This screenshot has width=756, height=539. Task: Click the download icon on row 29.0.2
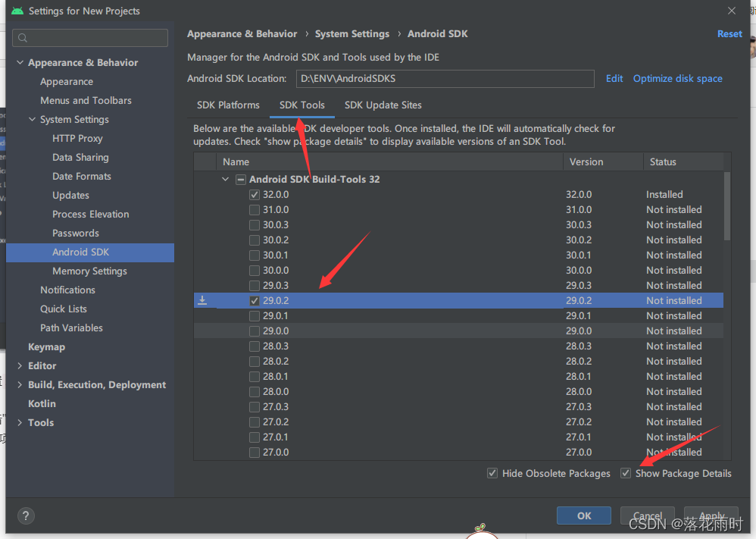tap(202, 300)
